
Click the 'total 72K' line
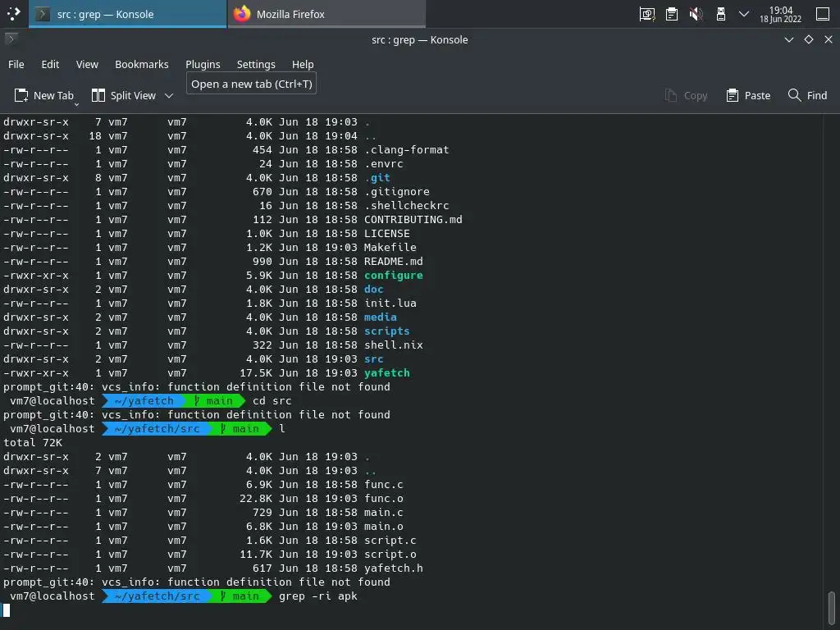33,442
